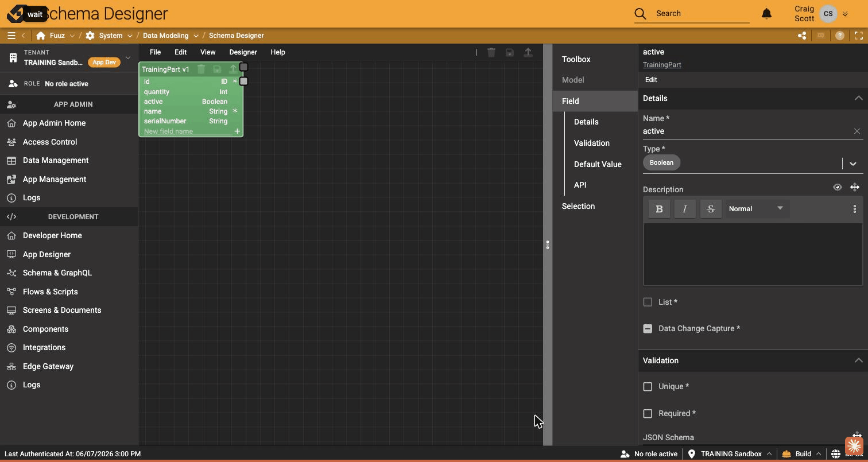Open the TrainingPart link
The image size is (868, 462).
662,65
